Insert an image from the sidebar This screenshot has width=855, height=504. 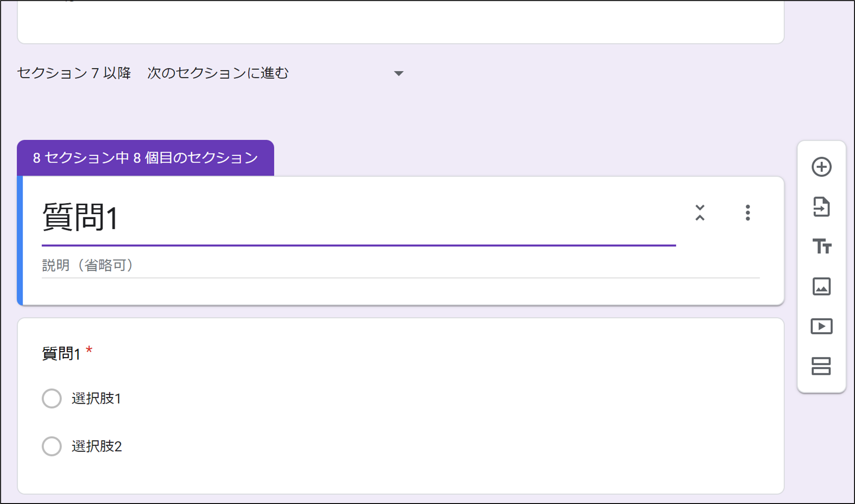pos(821,286)
